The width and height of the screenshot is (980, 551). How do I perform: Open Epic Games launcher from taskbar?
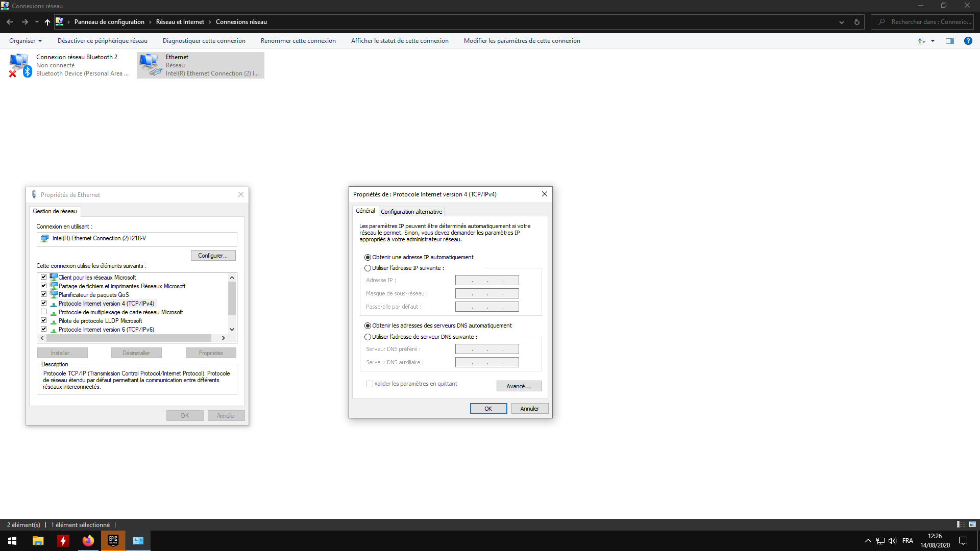[113, 541]
